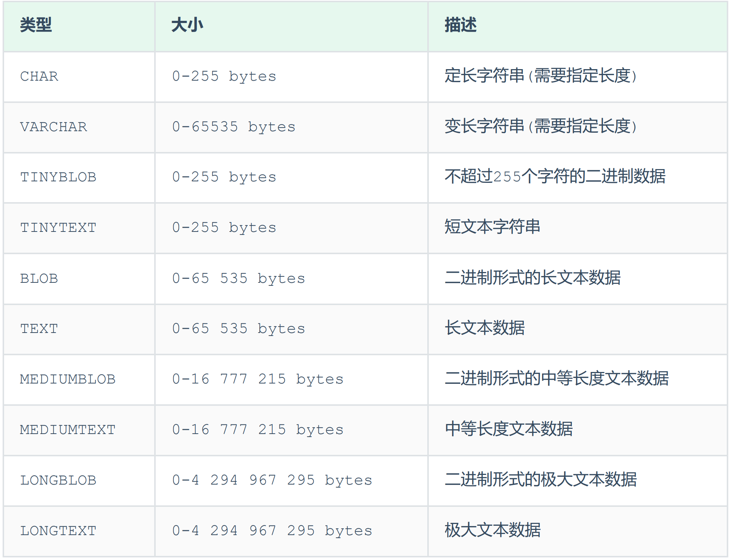Click the MEDIUMBLOB type cell
Viewport: 729px width, 560px height.
[68, 379]
